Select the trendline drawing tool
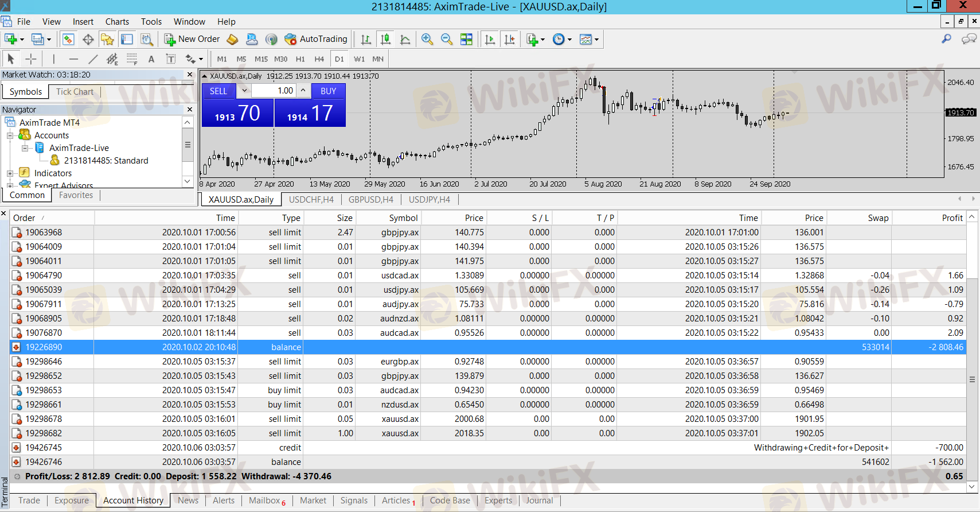Viewport: 980px width, 512px height. point(93,59)
